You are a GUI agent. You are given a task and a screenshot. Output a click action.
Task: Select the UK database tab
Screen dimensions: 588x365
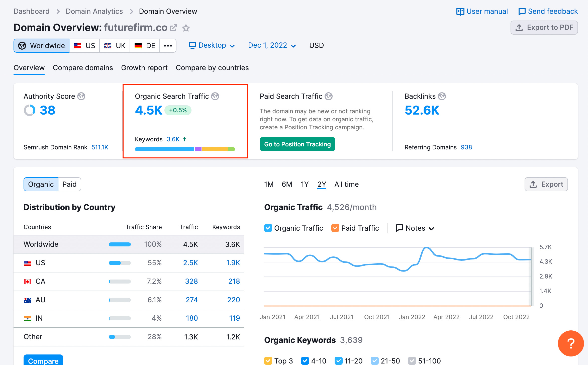[115, 46]
